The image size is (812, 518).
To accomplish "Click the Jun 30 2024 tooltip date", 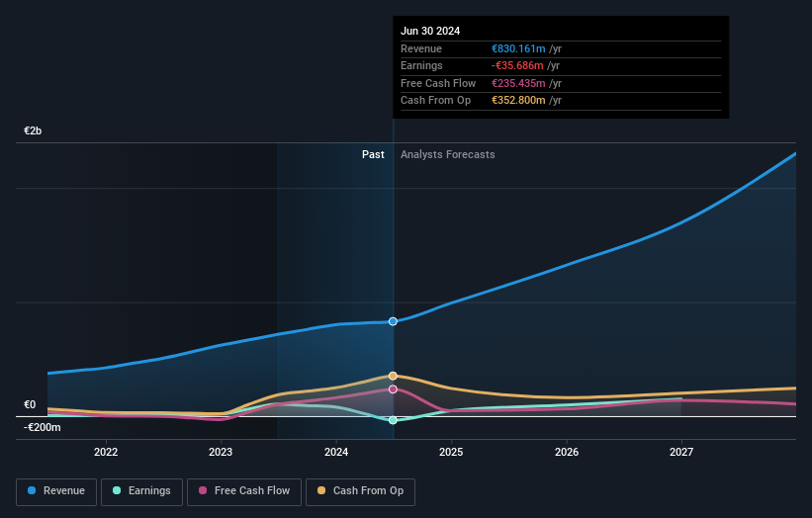I will click(x=430, y=31).
